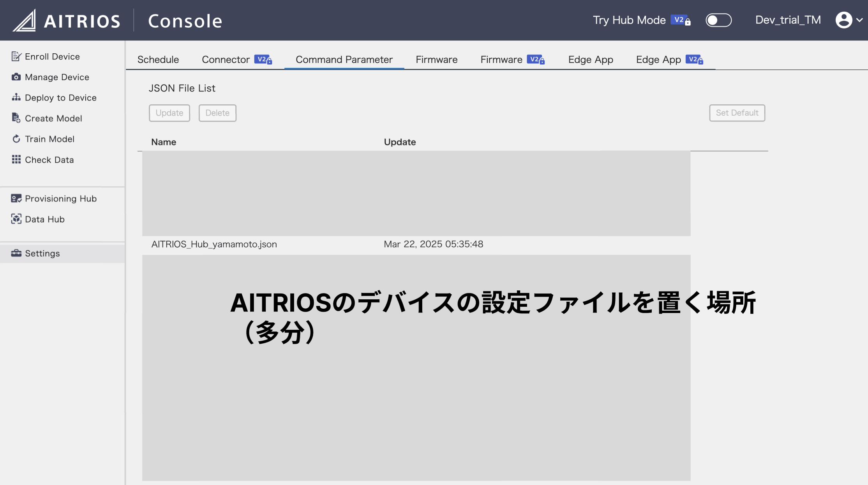Viewport: 868px width, 485px height.
Task: Click the Settings toolbox icon
Action: (16, 253)
